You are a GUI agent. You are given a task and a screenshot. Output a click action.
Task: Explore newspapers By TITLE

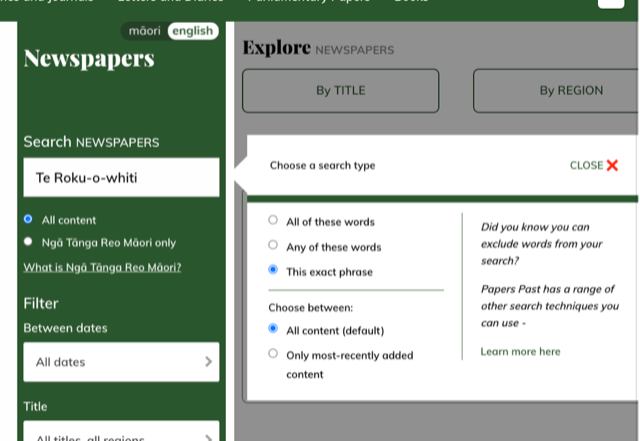340,90
